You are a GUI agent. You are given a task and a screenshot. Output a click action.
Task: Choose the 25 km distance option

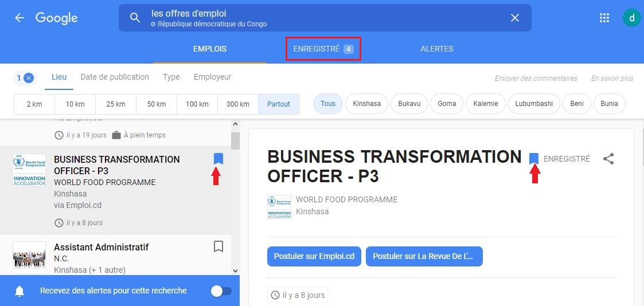click(x=116, y=104)
